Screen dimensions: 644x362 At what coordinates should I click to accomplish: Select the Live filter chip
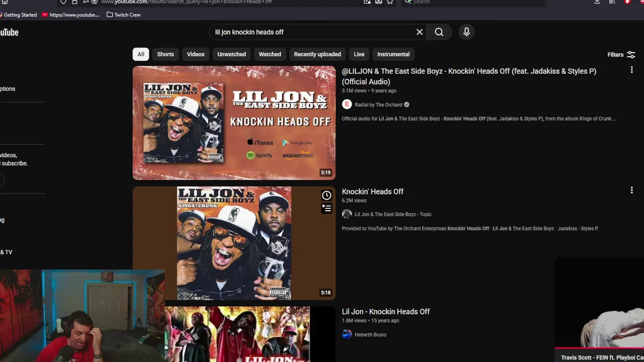[x=359, y=54]
